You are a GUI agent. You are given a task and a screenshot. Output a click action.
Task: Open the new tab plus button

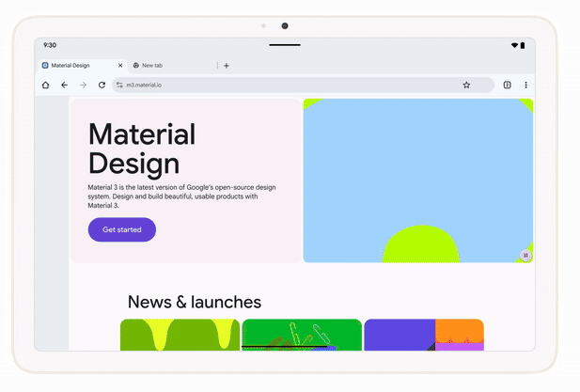227,66
